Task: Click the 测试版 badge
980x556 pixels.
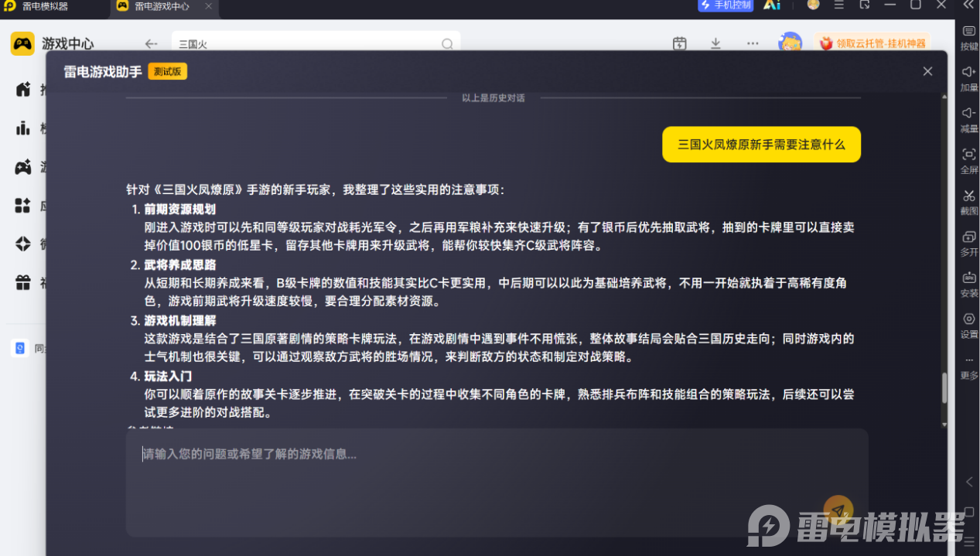Action: coord(168,72)
